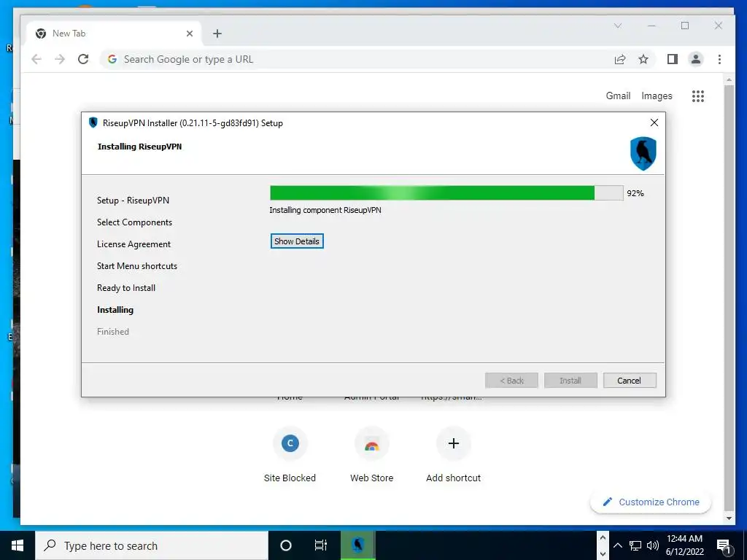The height and width of the screenshot is (560, 747).
Task: Toggle Chrome side panel
Action: (672, 59)
